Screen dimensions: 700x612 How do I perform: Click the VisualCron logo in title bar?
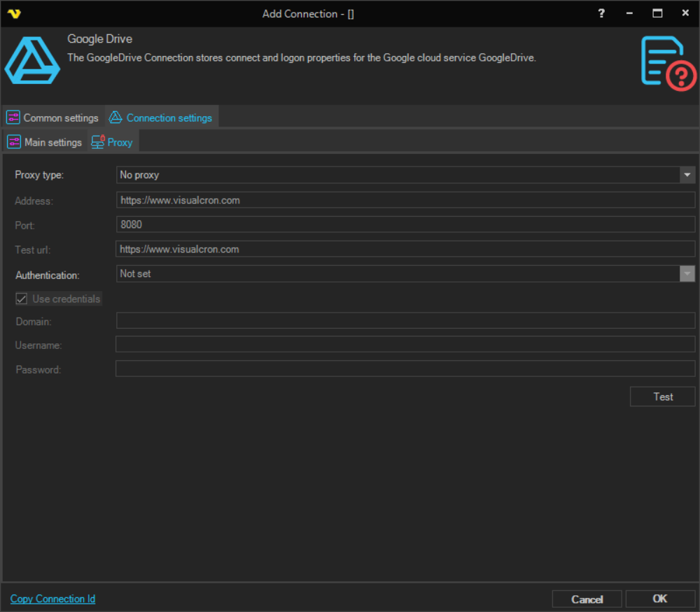14,13
